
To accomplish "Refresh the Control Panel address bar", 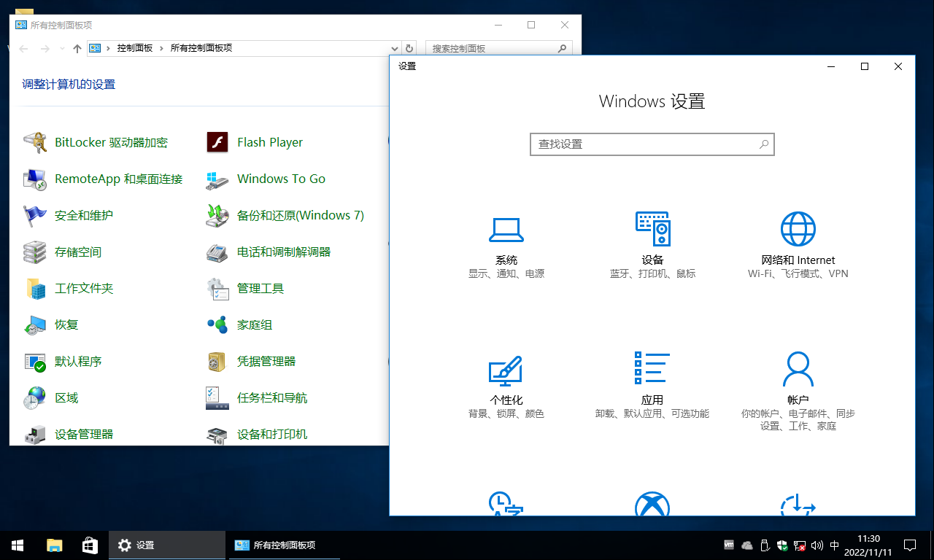I will click(409, 49).
